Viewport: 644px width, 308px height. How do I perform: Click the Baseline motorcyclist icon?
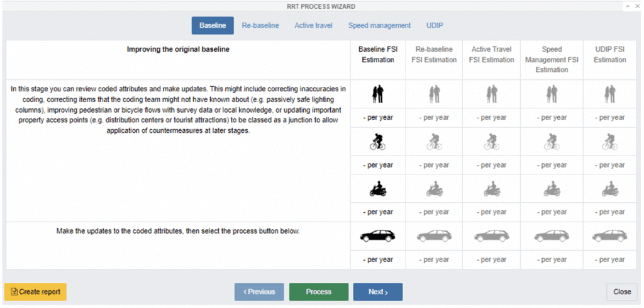point(378,189)
